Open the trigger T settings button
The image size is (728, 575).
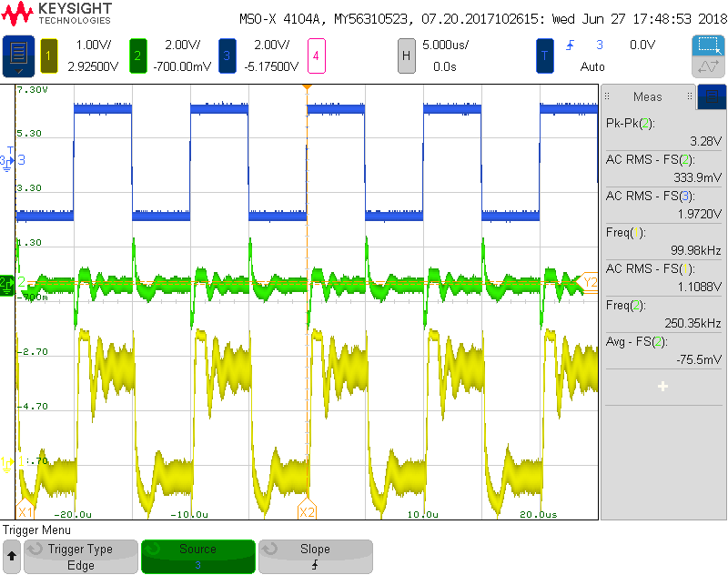coord(544,56)
